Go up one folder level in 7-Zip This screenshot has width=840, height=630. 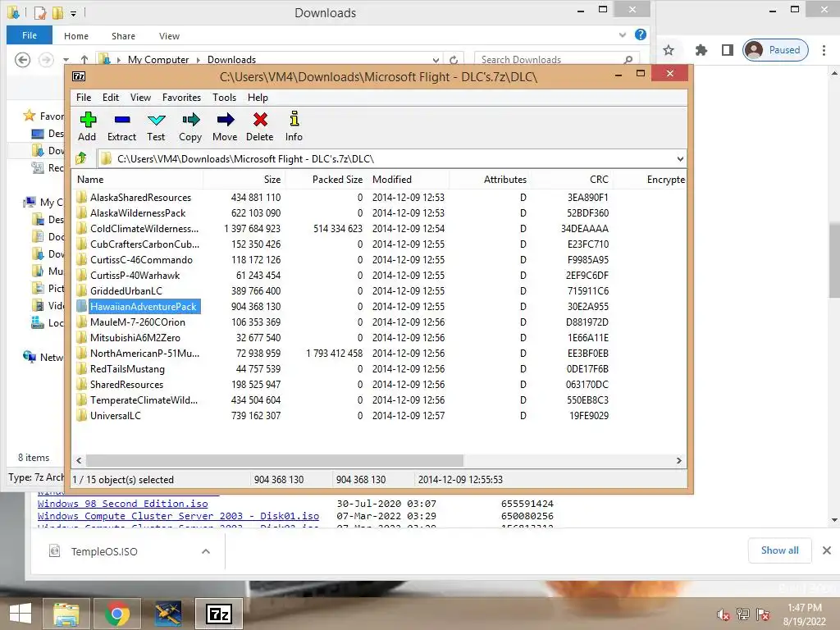point(81,158)
